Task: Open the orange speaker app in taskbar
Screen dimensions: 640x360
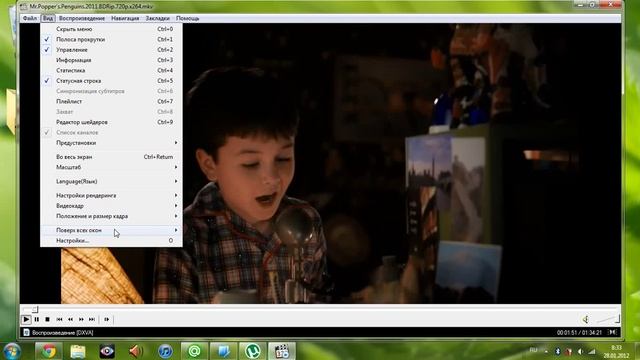Action: tap(136, 351)
